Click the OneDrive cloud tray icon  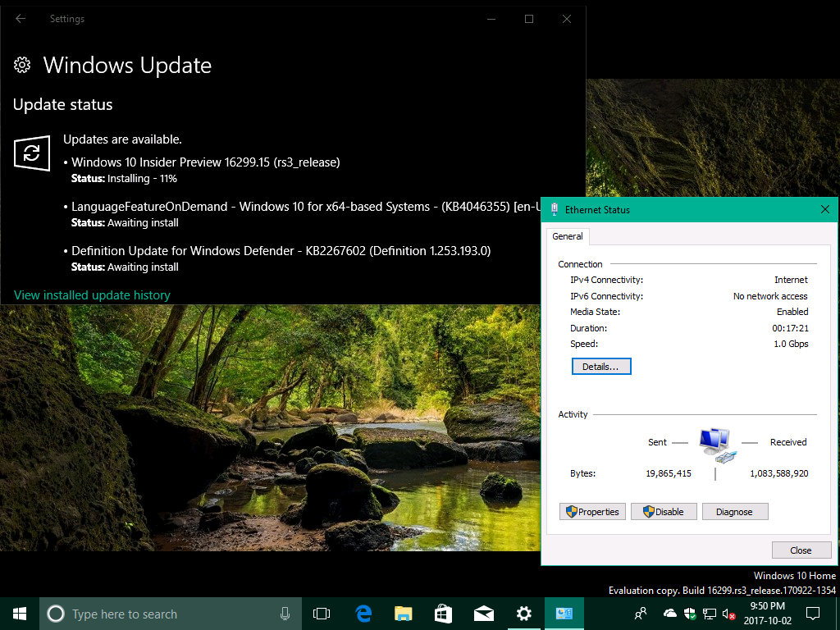click(670, 614)
